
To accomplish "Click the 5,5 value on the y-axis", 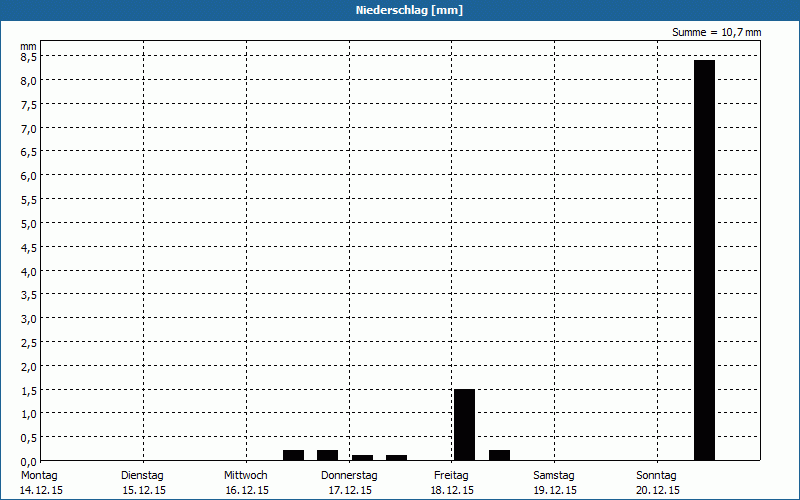I will pyautogui.click(x=29, y=200).
